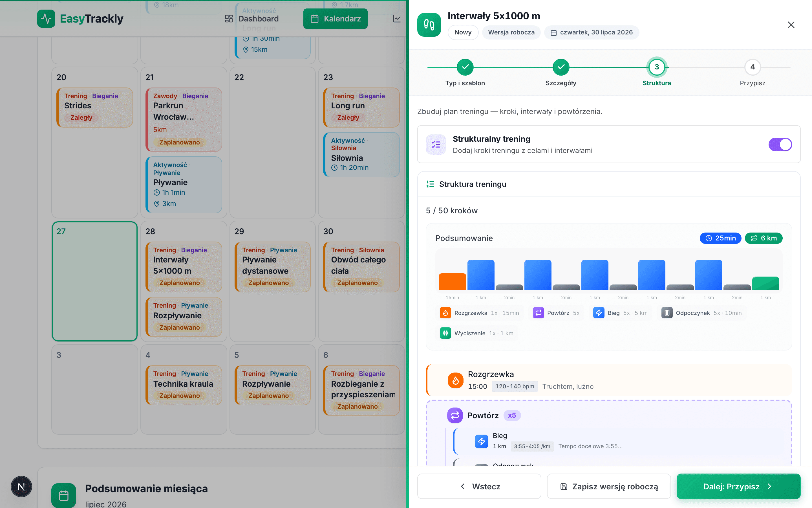
Task: Click Zapisz wersję roboczą button
Action: [x=609, y=486]
